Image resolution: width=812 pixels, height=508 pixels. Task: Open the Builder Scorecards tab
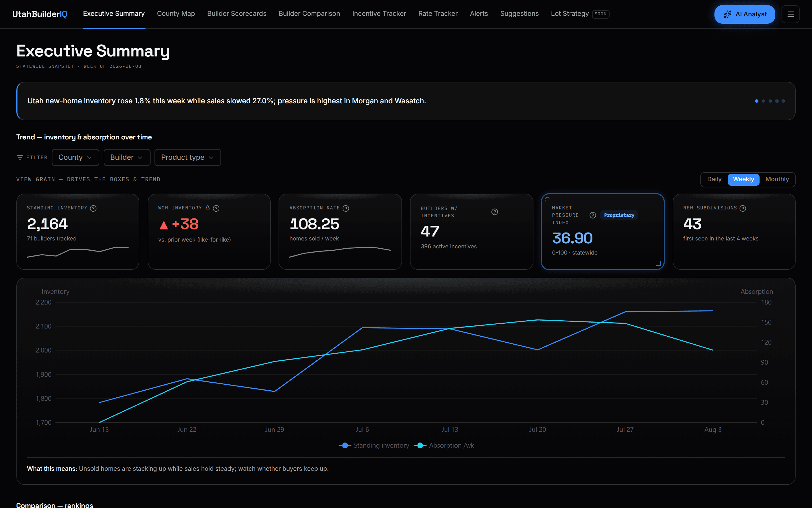[x=237, y=14]
